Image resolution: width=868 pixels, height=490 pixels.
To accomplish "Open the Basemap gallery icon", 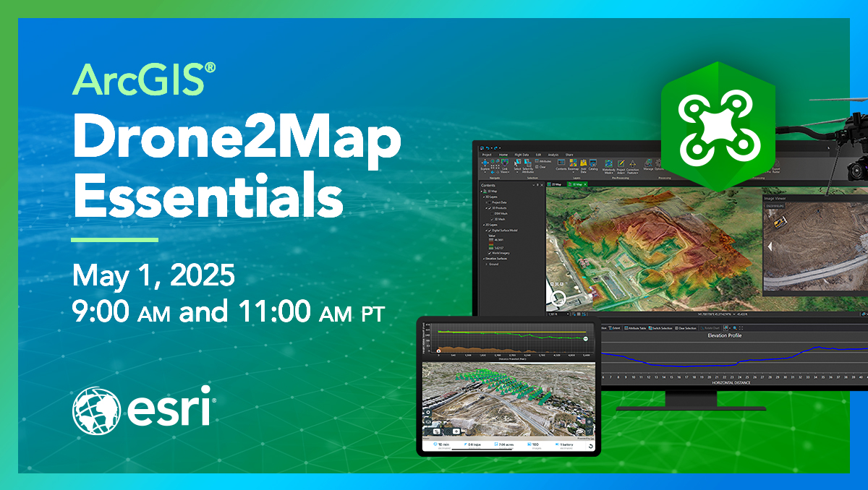I will (x=573, y=165).
